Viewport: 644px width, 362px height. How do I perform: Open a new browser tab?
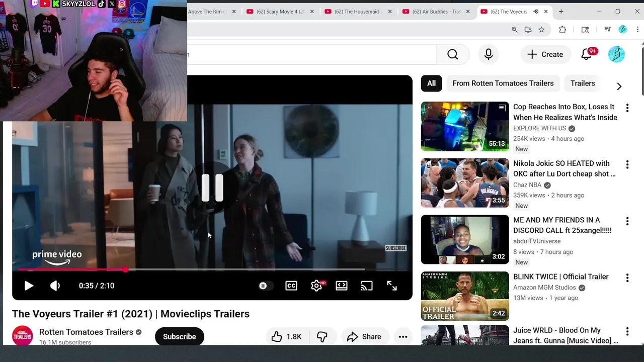tap(561, 12)
